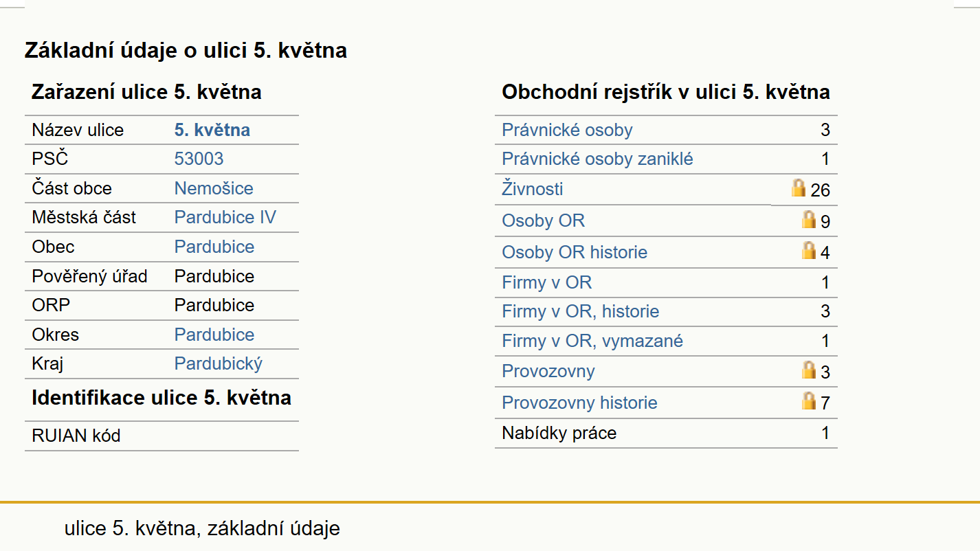This screenshot has width=980, height=551.
Task: Go to Nemošice district link
Action: (x=214, y=188)
